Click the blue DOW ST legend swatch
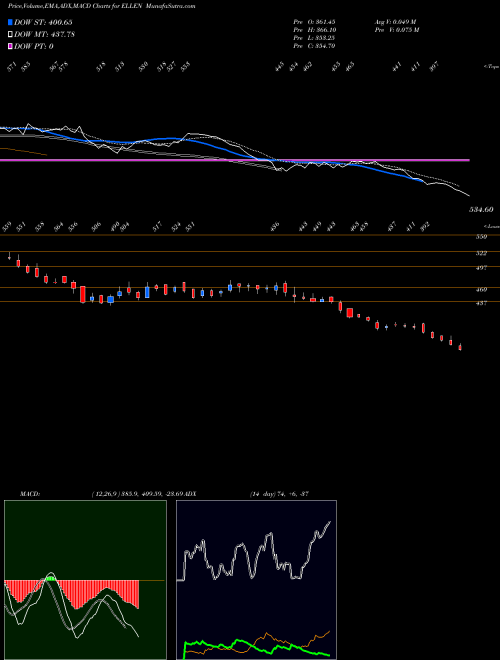The height and width of the screenshot is (660, 500). pos(10,22)
